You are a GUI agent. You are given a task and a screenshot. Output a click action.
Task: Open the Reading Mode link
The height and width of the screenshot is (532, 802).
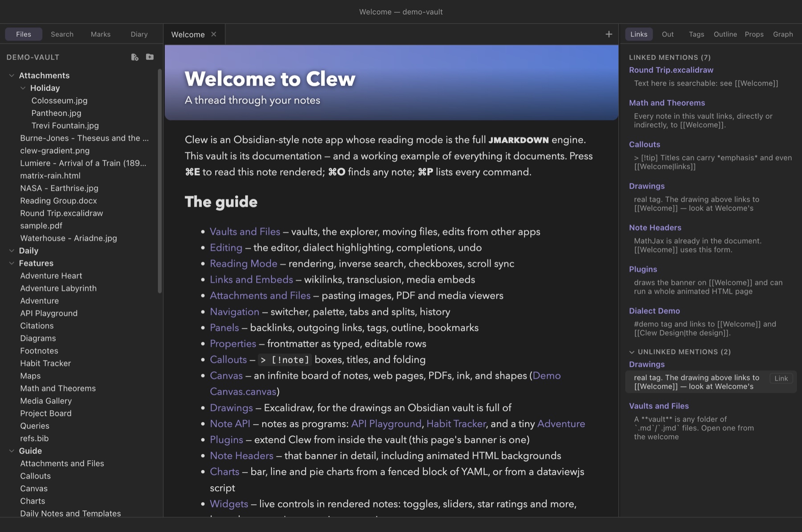[x=244, y=264]
